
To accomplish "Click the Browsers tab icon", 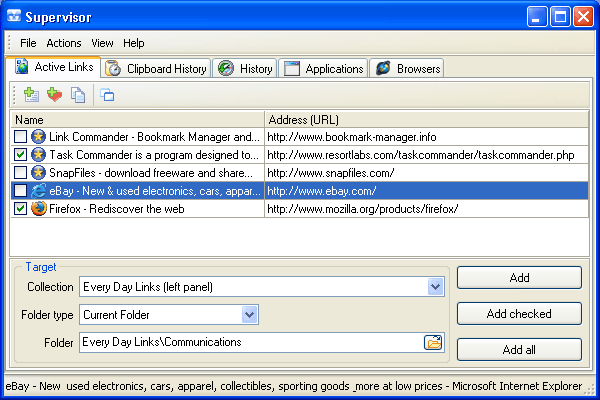I will tap(383, 68).
